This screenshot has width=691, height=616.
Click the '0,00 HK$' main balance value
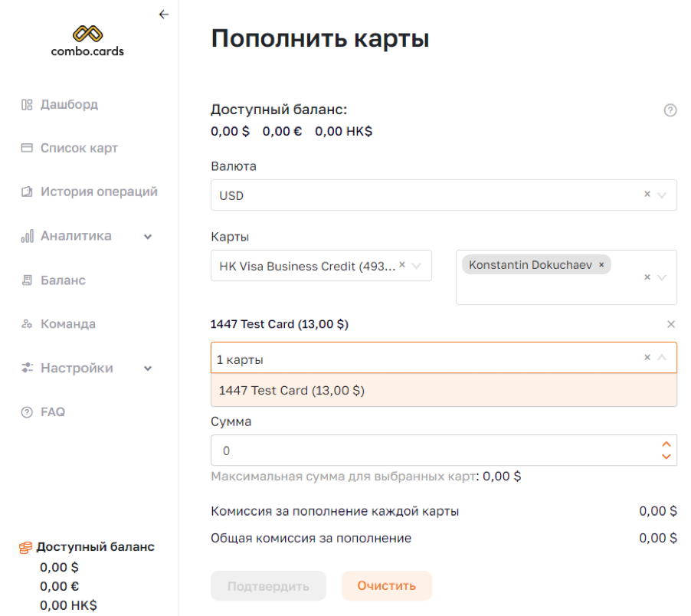(x=344, y=131)
